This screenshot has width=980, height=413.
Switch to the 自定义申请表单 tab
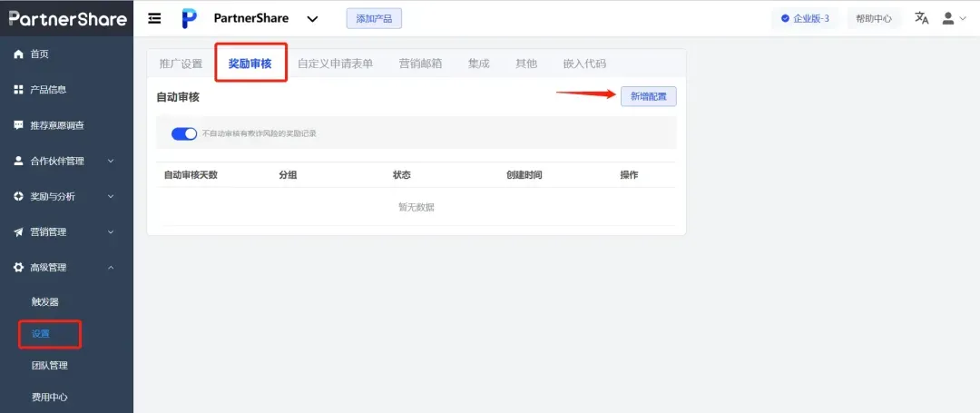tap(335, 64)
